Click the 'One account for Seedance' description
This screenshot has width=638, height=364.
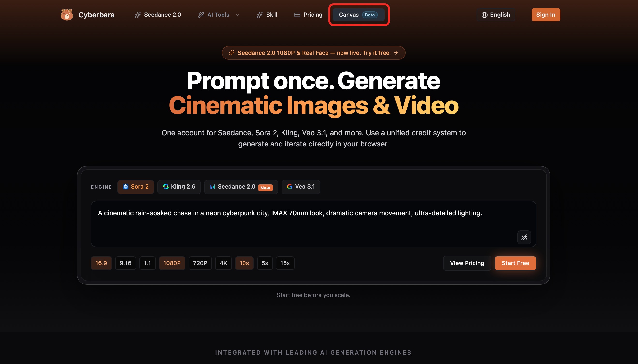313,138
